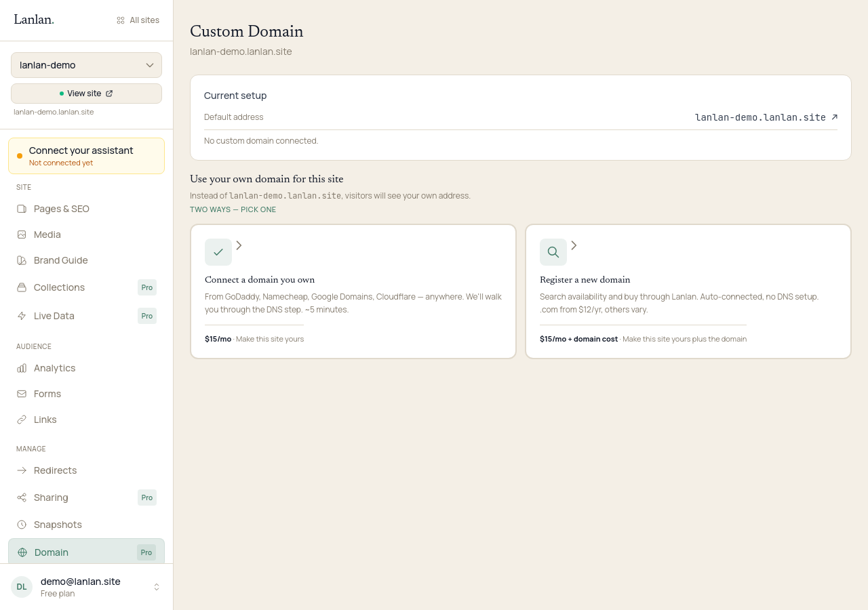This screenshot has width=868, height=610.
Task: Click the Live Data lightning icon
Action: pos(22,316)
